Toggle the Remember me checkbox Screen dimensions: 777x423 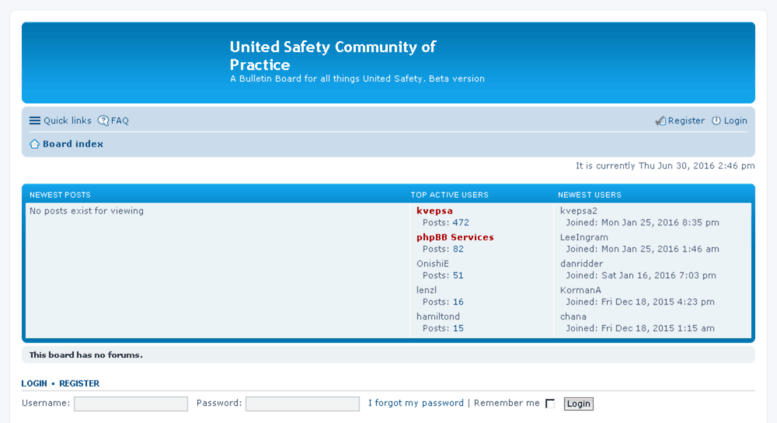coord(550,403)
